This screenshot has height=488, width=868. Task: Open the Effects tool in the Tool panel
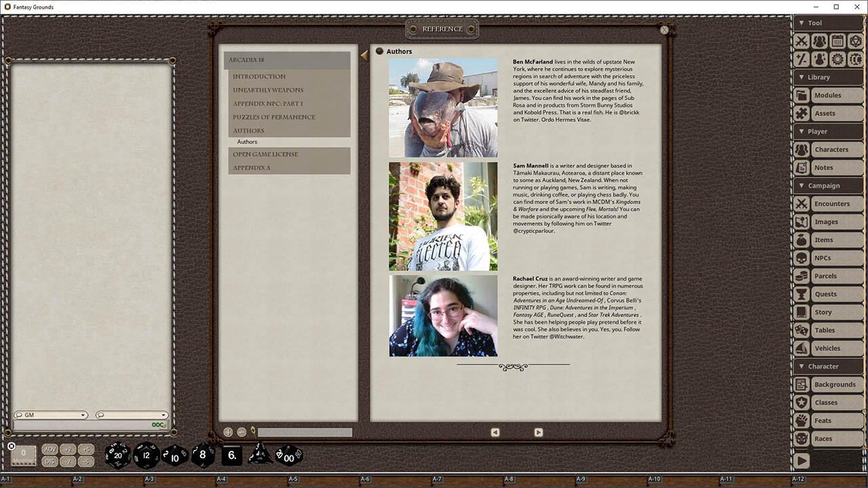pyautogui.click(x=819, y=59)
